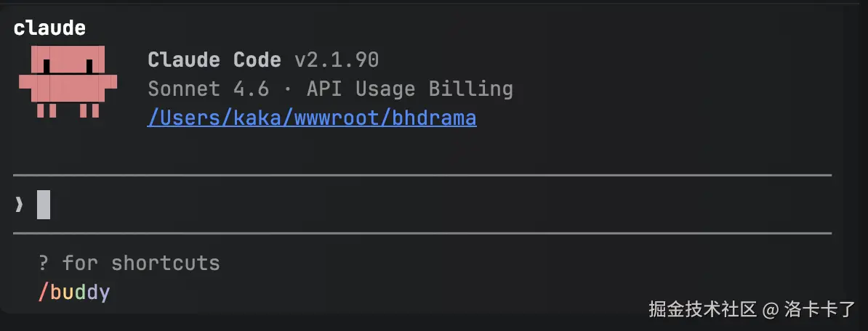
Task: Click the 掘金技术社区 watermark text
Action: tap(703, 310)
